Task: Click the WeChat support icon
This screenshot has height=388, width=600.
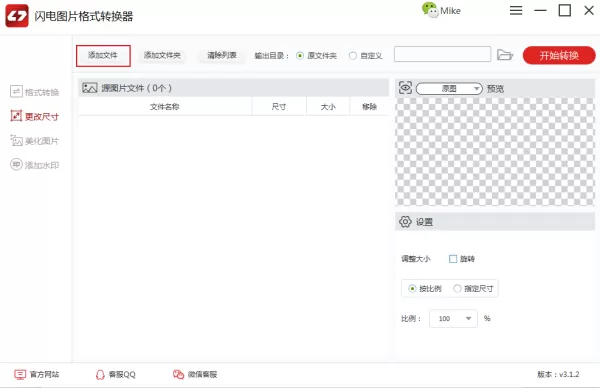Action: pyautogui.click(x=178, y=374)
